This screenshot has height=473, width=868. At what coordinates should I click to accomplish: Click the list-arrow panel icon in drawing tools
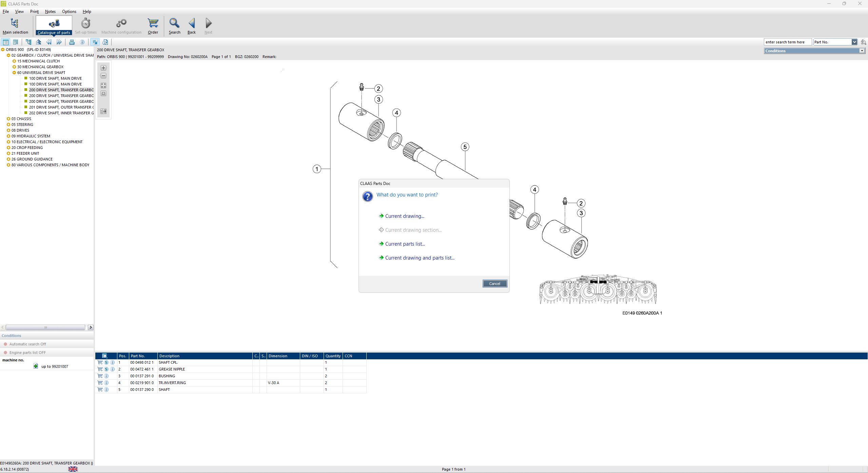coord(103,111)
